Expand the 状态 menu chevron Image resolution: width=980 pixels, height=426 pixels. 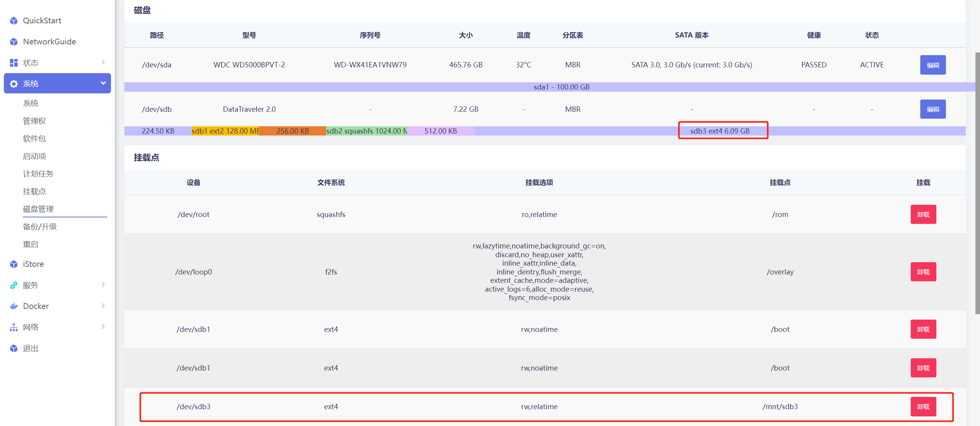(103, 62)
